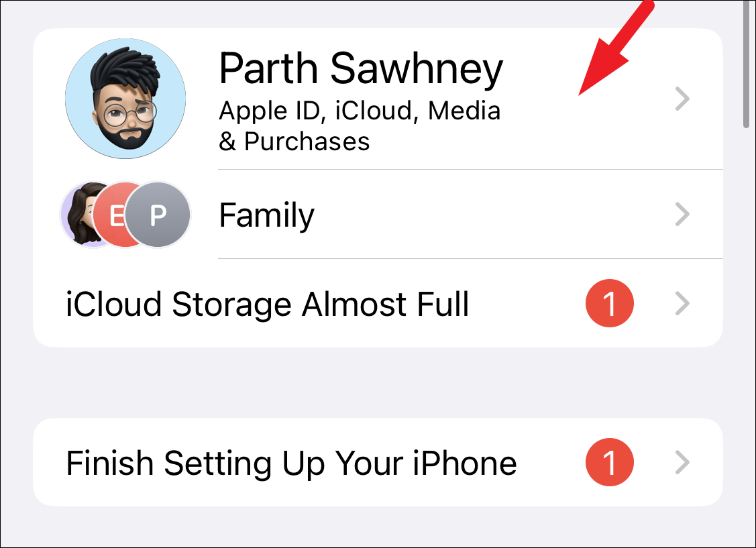Select the Family row label
The width and height of the screenshot is (756, 548).
coord(266,215)
